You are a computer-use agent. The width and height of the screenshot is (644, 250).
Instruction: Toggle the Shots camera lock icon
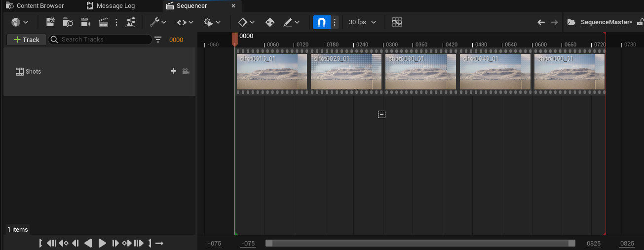pos(186,71)
